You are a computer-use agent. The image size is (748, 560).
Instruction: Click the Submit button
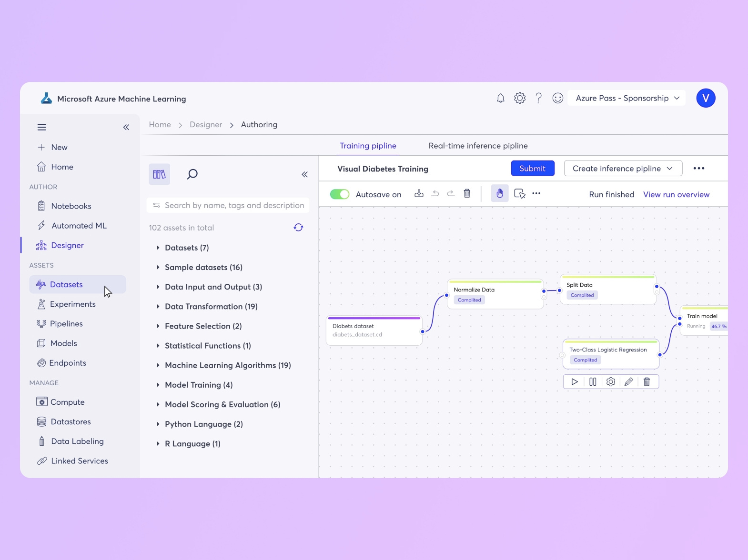532,169
